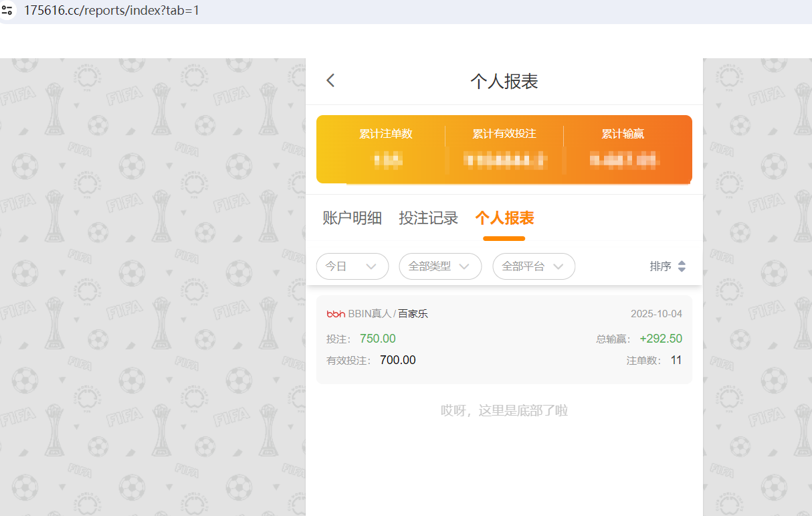Tap the back arrow beside 个人报表 header
Screen dimensions: 812x516
tap(330, 80)
